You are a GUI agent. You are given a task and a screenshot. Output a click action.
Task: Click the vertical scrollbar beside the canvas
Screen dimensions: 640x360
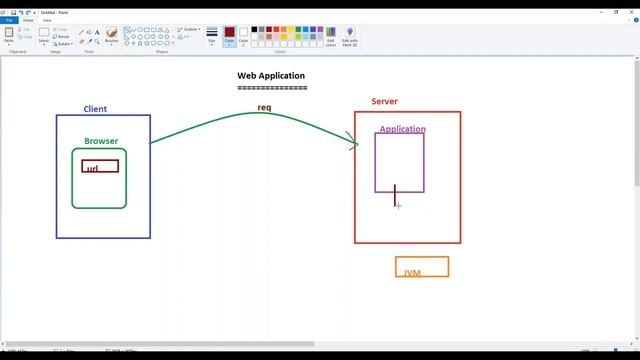point(637,123)
